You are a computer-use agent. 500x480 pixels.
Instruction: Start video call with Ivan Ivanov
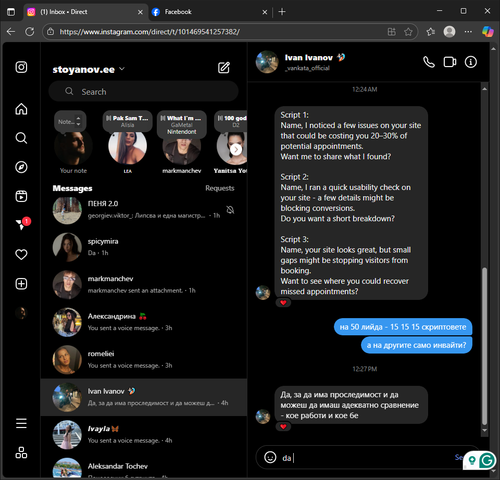tap(450, 62)
